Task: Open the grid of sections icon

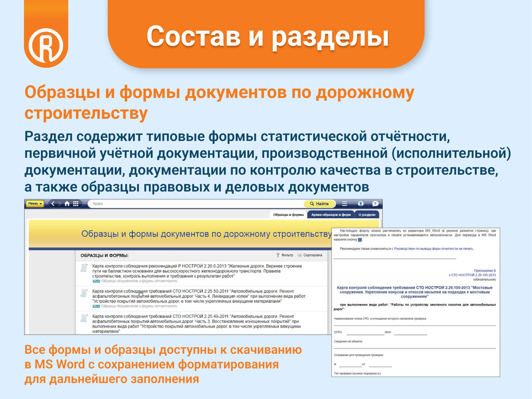Action: (x=76, y=204)
